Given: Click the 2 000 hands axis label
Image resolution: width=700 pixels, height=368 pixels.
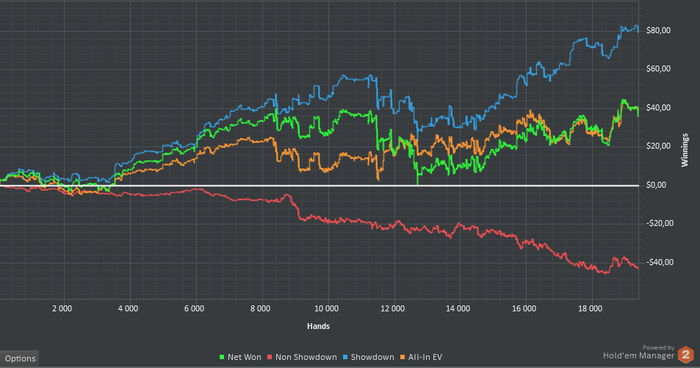Looking at the screenshot, I should 62,309.
